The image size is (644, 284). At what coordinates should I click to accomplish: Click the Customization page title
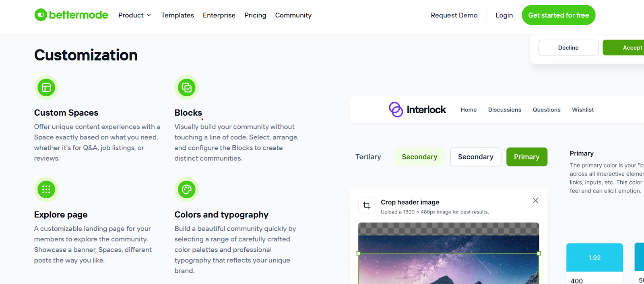coord(86,55)
